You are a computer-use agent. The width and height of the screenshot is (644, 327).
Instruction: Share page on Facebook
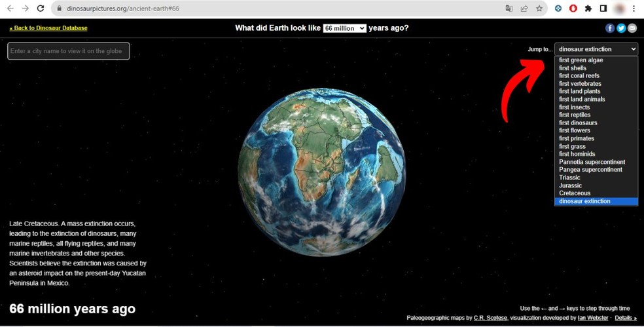(610, 28)
